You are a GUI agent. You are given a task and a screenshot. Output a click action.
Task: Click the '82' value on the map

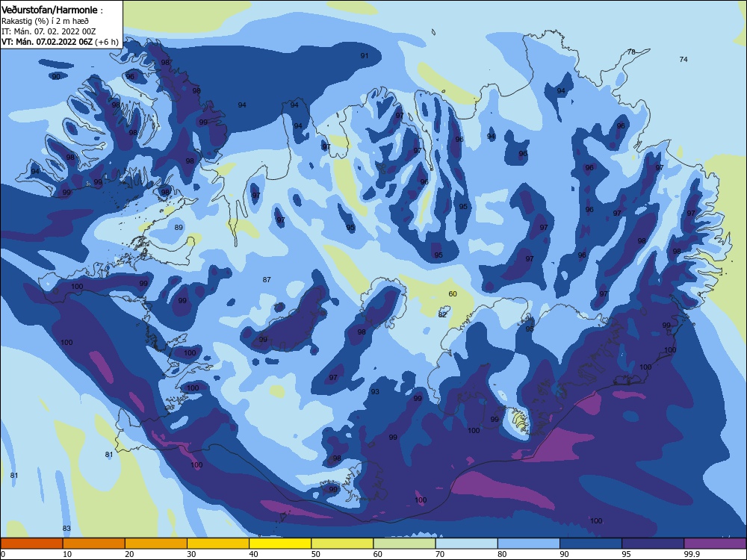442,315
